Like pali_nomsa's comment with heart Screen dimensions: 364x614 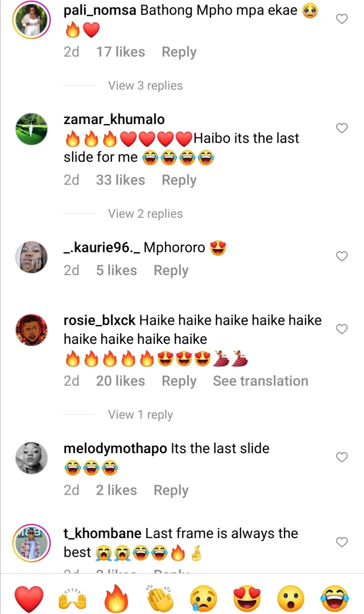342,19
